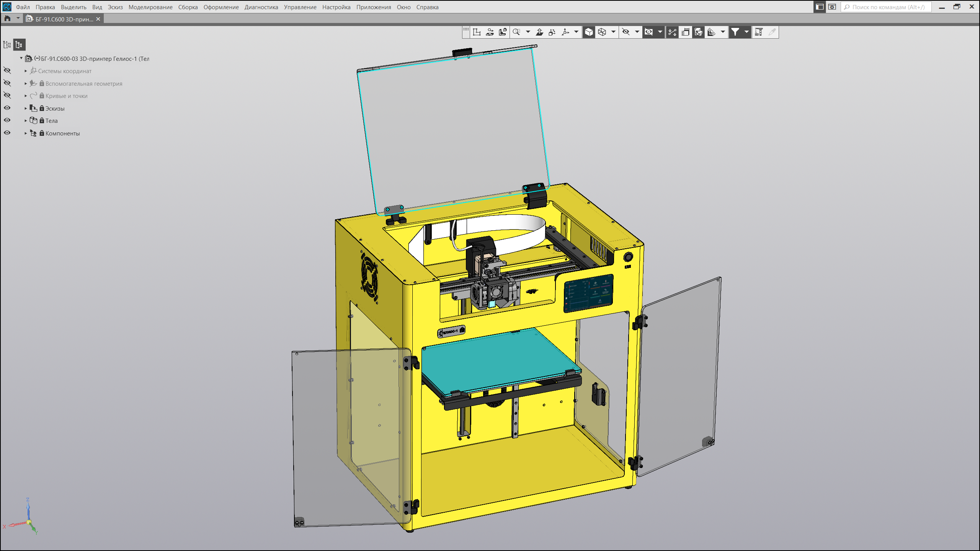The width and height of the screenshot is (980, 551).
Task: Open the Моделирование menu
Action: (150, 7)
